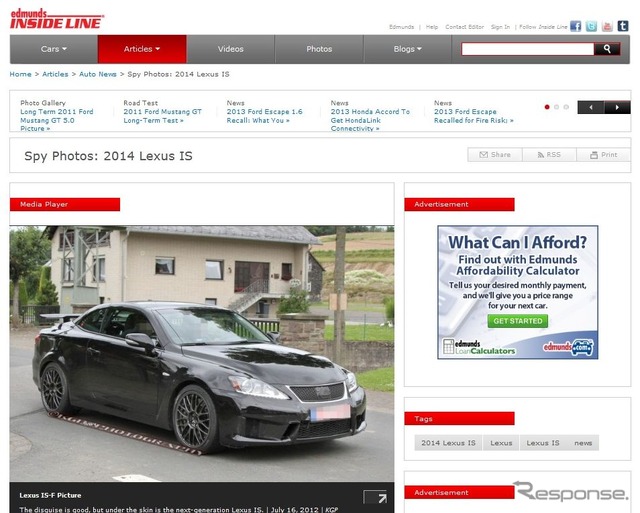640x513 pixels.
Task: Click the search magnifier button
Action: [607, 49]
